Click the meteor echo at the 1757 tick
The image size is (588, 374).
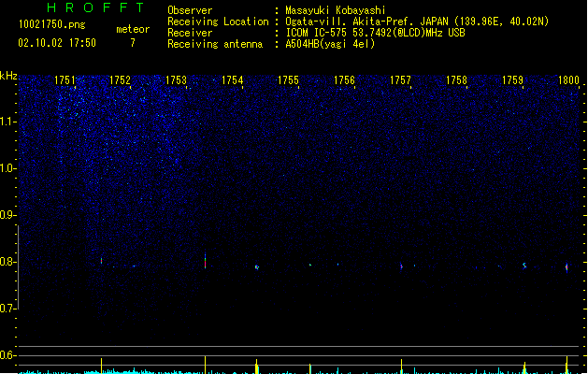(x=401, y=266)
